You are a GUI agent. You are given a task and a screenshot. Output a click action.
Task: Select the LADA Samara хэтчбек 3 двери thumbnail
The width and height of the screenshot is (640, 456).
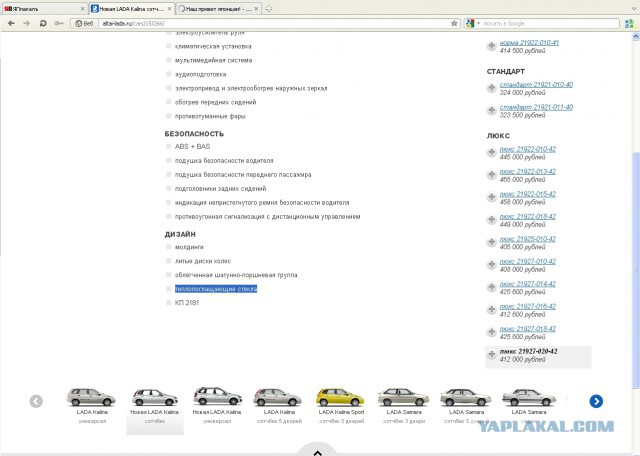click(x=404, y=405)
